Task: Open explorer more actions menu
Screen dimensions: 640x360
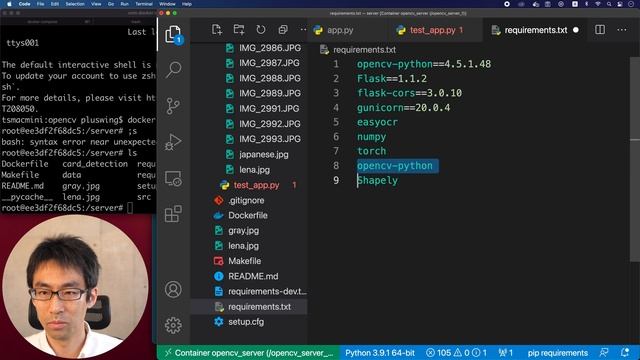Action: (x=303, y=30)
